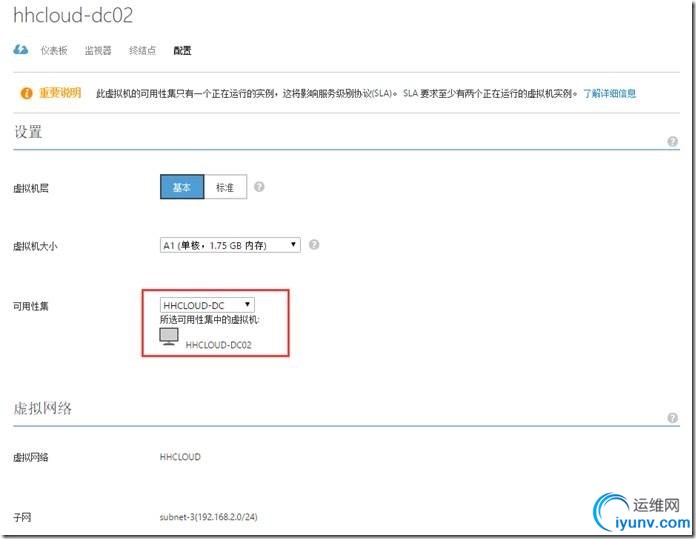Click the 虚拟机层 label
The image size is (696, 539).
click(31, 188)
